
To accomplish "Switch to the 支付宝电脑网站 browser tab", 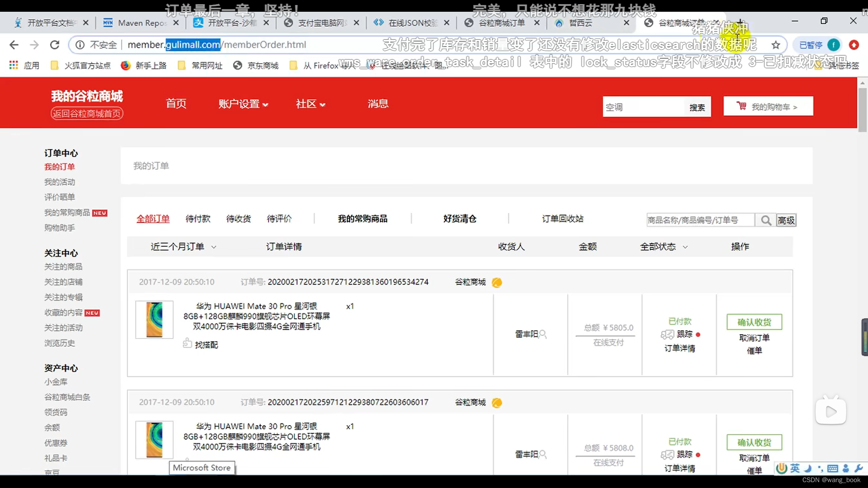I will pyautogui.click(x=321, y=23).
